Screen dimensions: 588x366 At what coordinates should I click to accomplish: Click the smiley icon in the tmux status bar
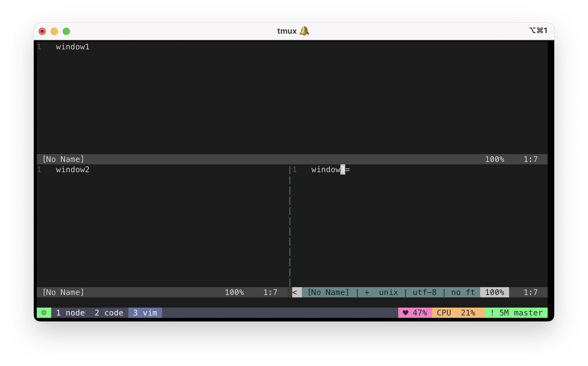[44, 313]
